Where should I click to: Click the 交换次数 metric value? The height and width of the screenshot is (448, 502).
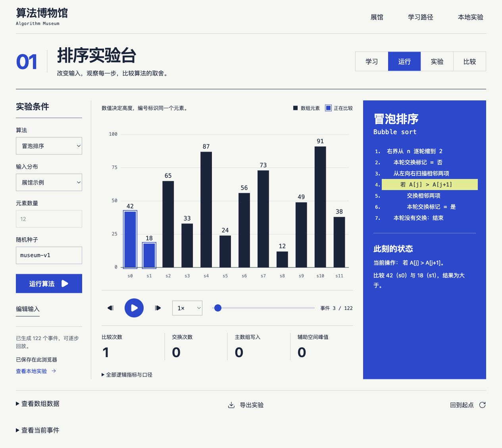pyautogui.click(x=176, y=352)
